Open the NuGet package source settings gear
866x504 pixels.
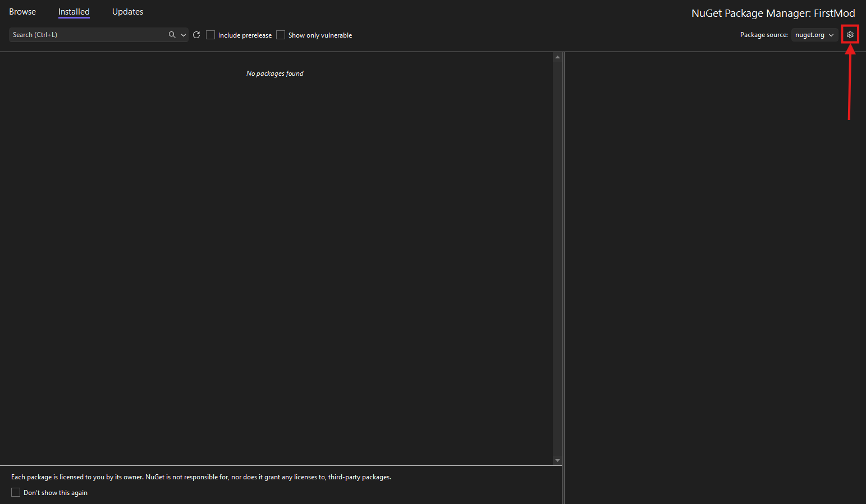tap(850, 35)
